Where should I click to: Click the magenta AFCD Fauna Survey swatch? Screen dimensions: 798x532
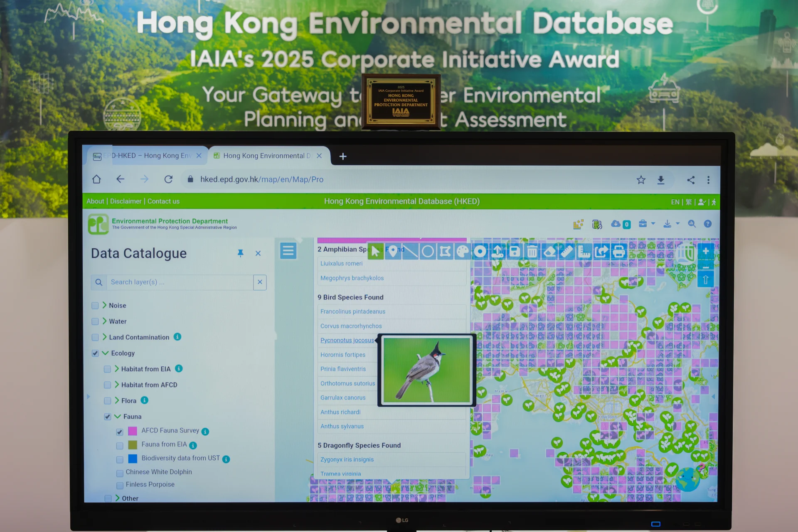coord(133,431)
